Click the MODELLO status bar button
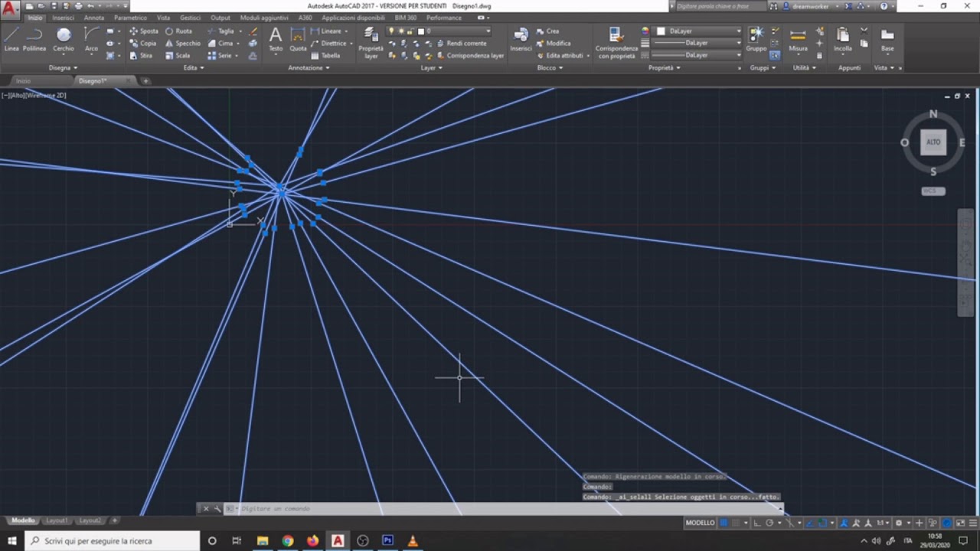The width and height of the screenshot is (980, 551). (700, 523)
